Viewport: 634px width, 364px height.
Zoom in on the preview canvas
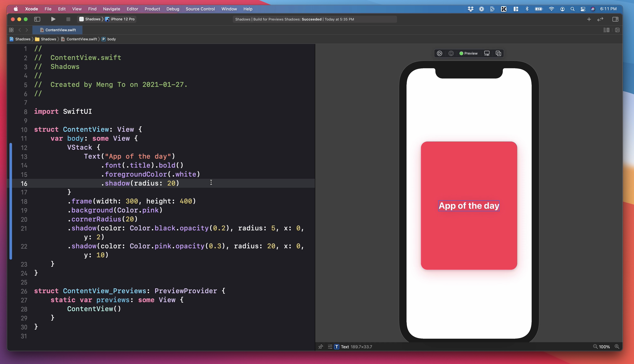click(x=617, y=347)
